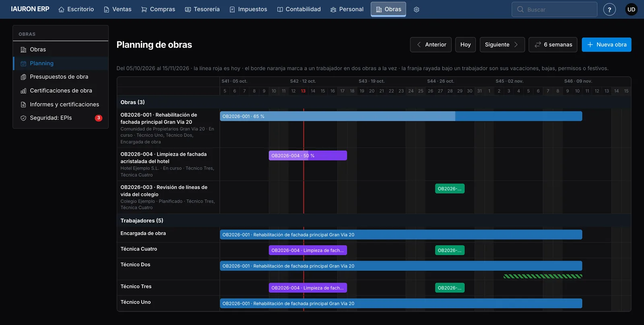Open the help question mark icon

click(x=609, y=9)
